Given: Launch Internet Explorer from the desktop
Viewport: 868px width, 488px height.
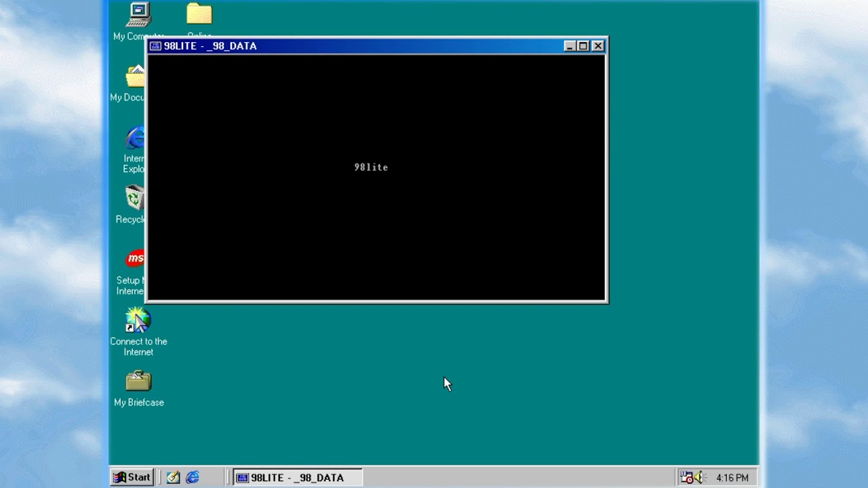Looking at the screenshot, I should pos(135,138).
